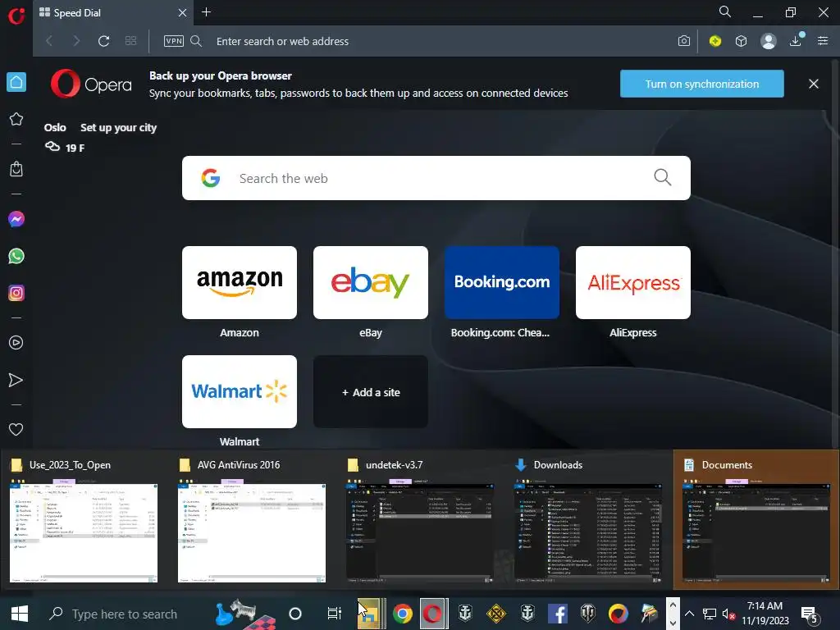Show hidden tray icons chevron
The image size is (840, 630).
[x=689, y=614]
